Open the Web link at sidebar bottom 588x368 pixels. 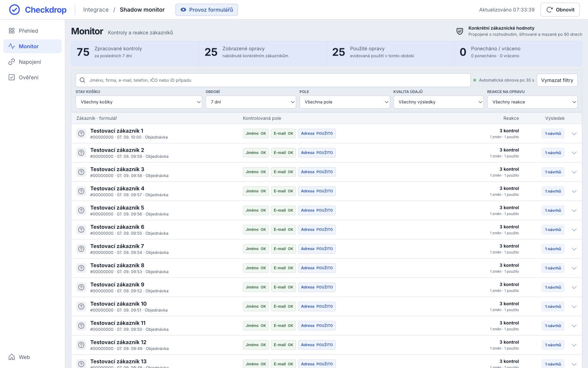(x=32, y=357)
